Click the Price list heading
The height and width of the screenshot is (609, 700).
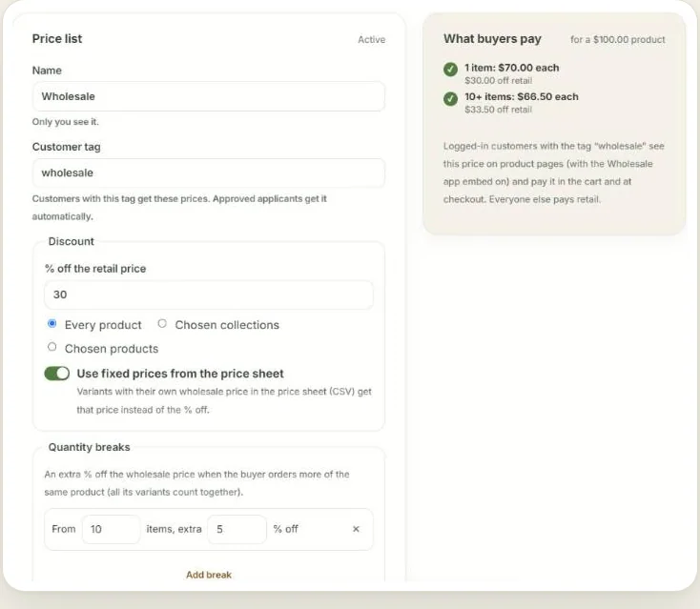pyautogui.click(x=57, y=39)
